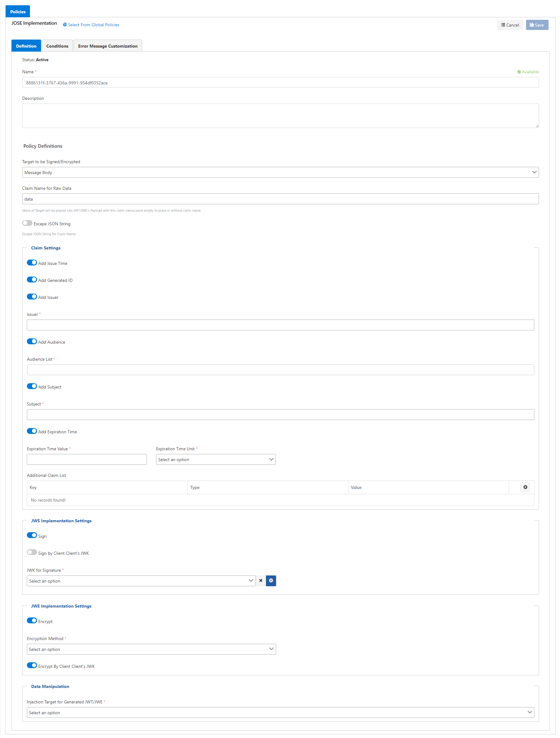Click the plus icon next to JWK for Signature
The image size is (560, 738).
pyautogui.click(x=271, y=580)
